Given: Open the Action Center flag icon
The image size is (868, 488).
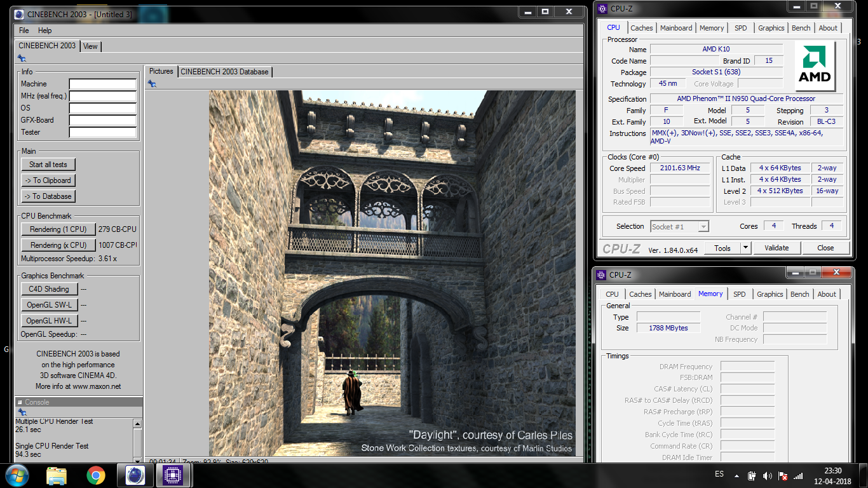Looking at the screenshot, I should click(x=783, y=475).
